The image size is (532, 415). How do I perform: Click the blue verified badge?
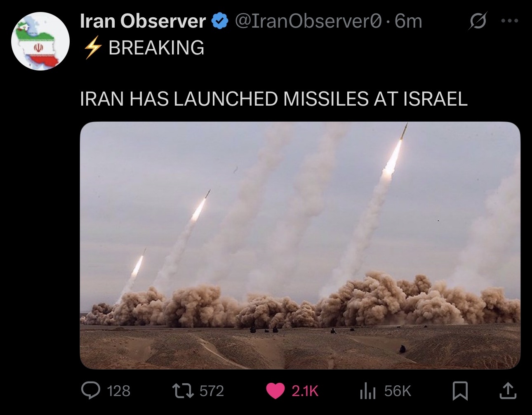pos(220,21)
